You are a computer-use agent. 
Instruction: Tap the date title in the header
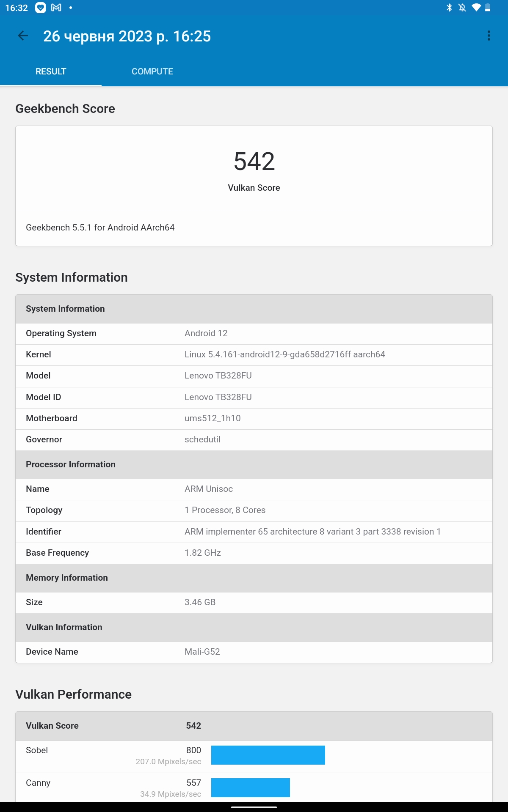pyautogui.click(x=127, y=36)
